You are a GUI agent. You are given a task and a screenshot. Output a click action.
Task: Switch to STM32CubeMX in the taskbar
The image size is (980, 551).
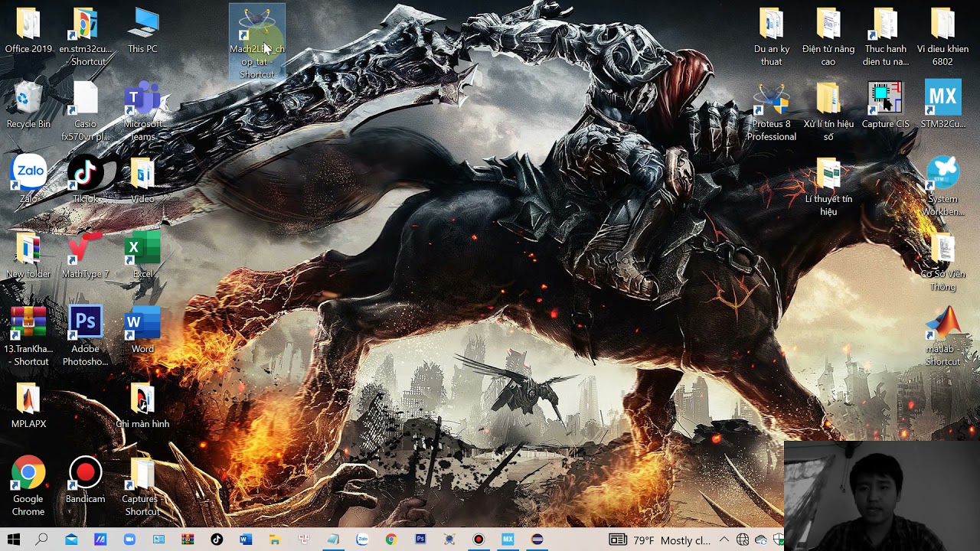pyautogui.click(x=508, y=540)
